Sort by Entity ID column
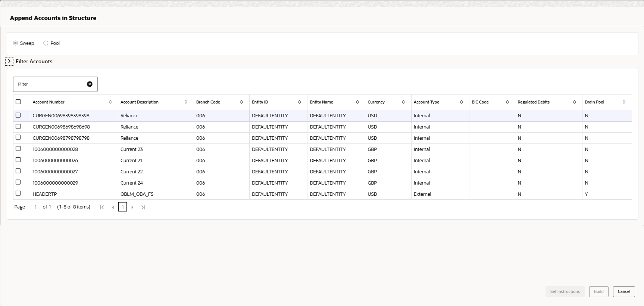This screenshot has width=644, height=306. coord(299,102)
